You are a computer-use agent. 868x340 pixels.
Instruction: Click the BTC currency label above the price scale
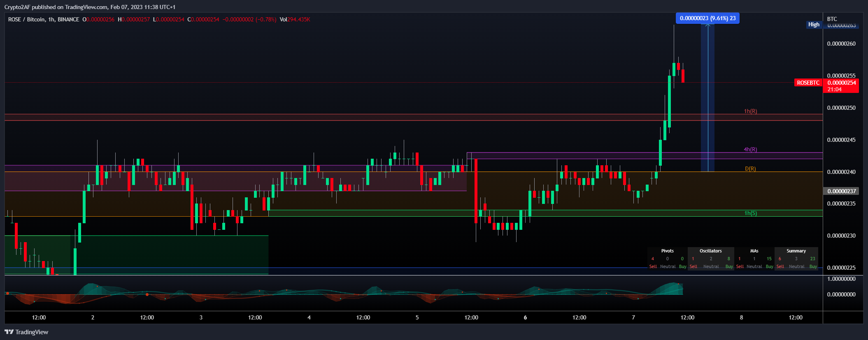(832, 19)
